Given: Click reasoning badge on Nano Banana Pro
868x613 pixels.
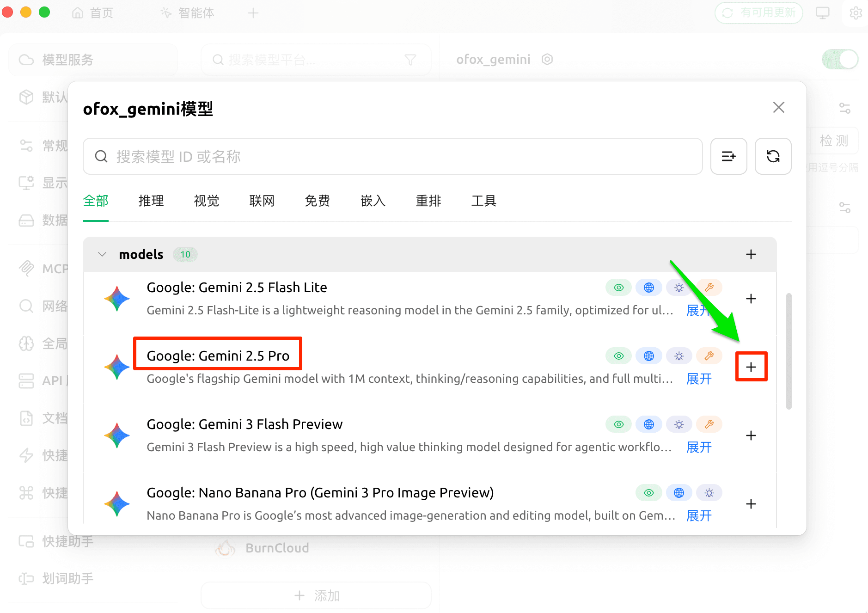Looking at the screenshot, I should click(x=709, y=493).
